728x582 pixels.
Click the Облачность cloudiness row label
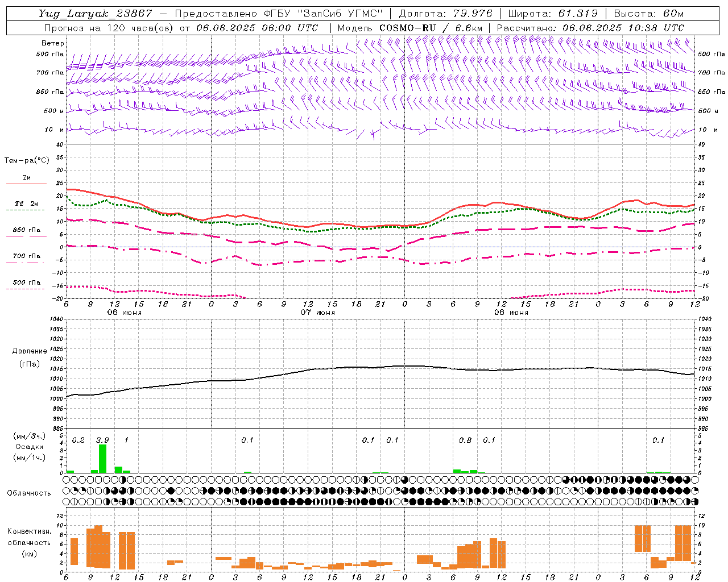[29, 493]
